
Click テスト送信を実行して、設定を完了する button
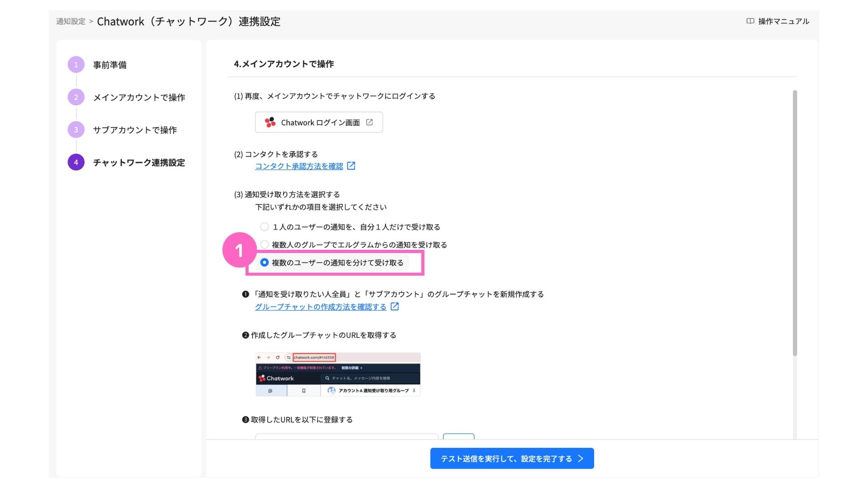pos(512,459)
